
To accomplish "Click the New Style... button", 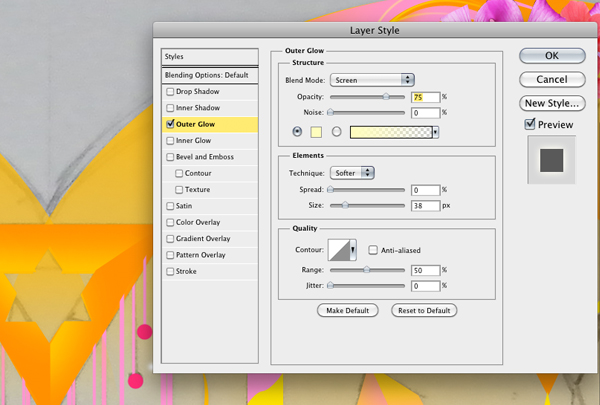I will (x=552, y=103).
